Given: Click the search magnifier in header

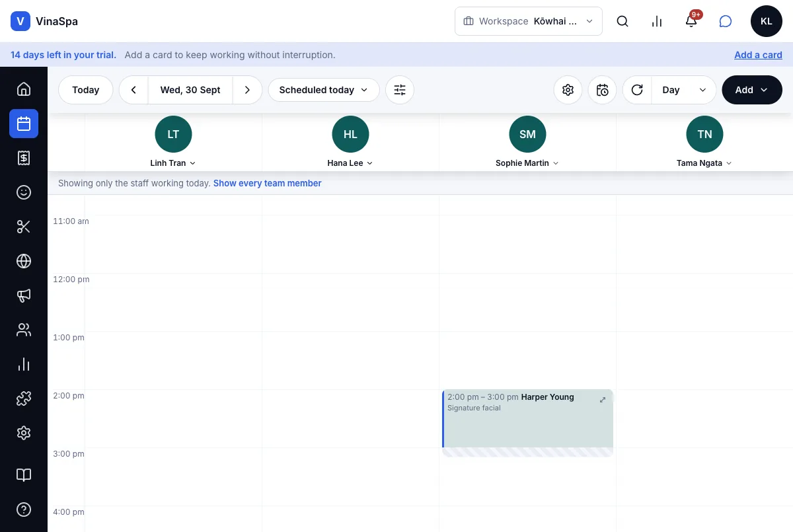Looking at the screenshot, I should (x=623, y=21).
